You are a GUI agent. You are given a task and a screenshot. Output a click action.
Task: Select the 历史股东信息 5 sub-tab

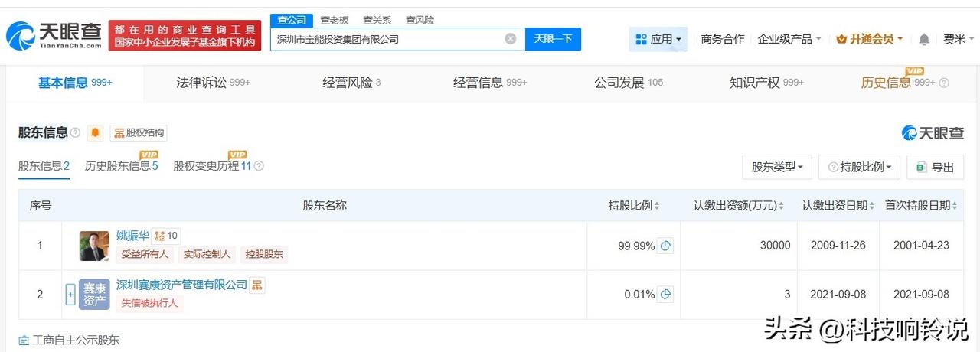[x=122, y=166]
